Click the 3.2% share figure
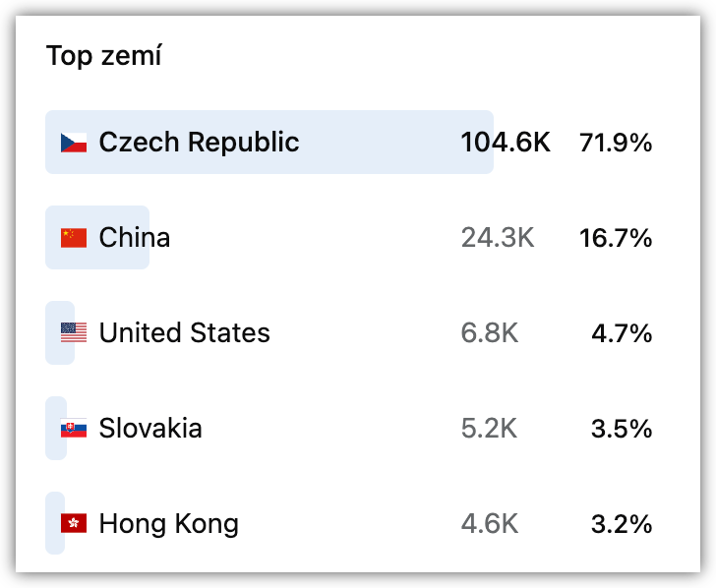The height and width of the screenshot is (588, 716). 622,524
